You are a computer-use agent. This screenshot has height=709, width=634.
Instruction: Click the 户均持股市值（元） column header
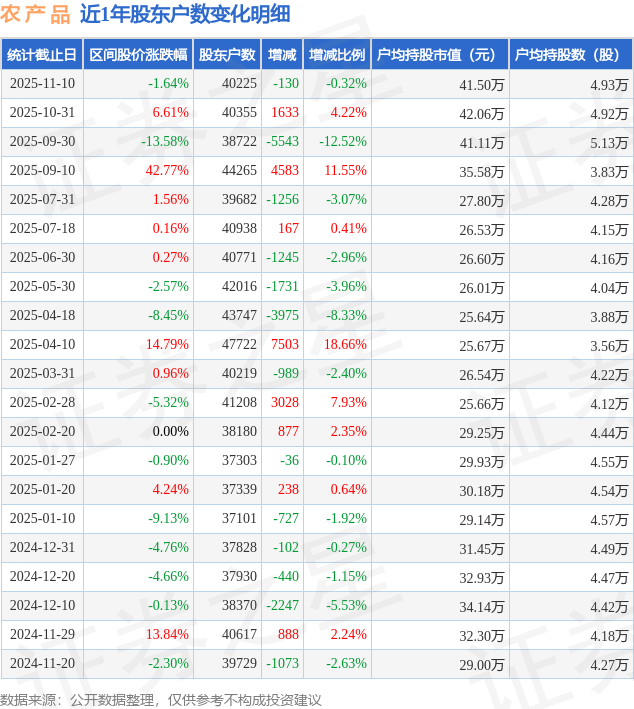point(439,55)
